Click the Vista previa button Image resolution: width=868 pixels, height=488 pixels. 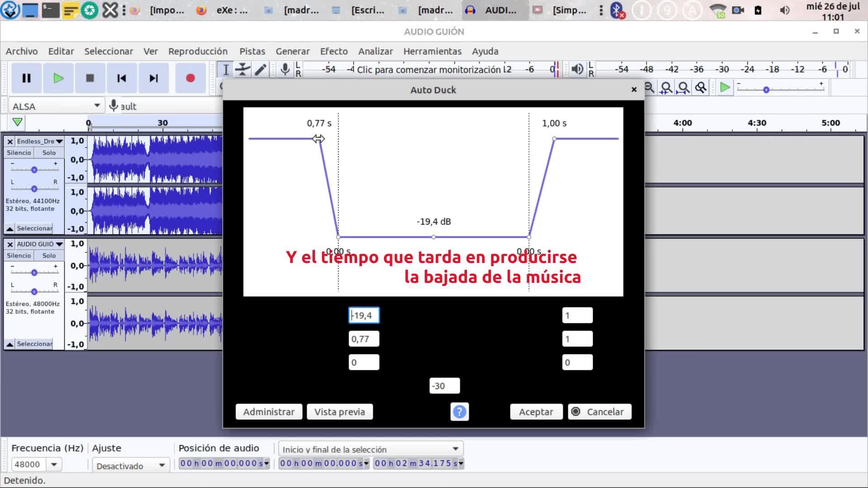[340, 412]
